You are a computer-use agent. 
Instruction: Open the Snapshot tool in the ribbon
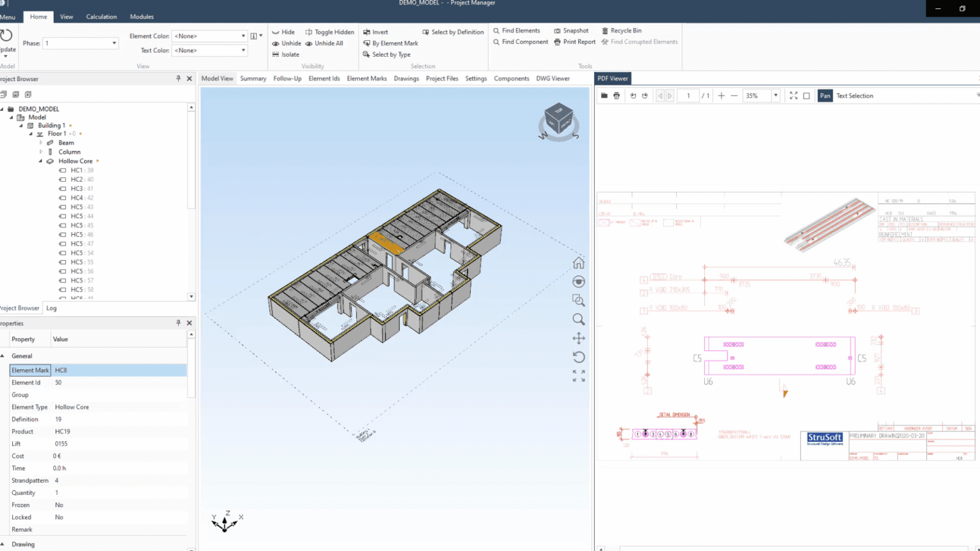(572, 30)
